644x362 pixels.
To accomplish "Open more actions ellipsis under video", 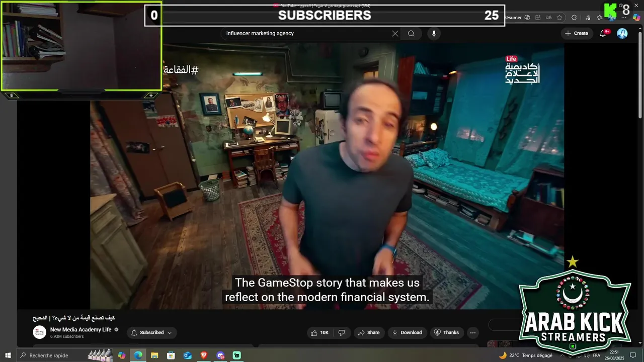I will (x=472, y=332).
